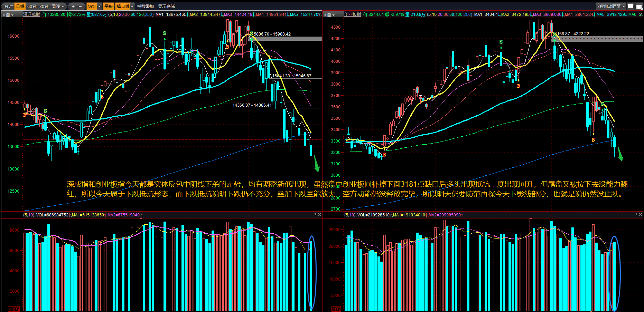Image resolution: width=644 pixels, height=312 pixels.
Task: Toggle the VOL indicator button
Action: tap(92, 6)
